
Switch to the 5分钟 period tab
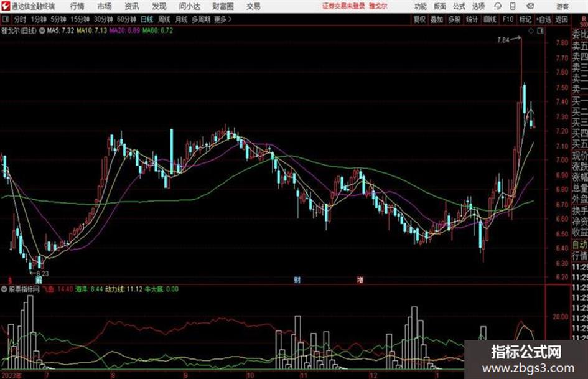(58, 19)
